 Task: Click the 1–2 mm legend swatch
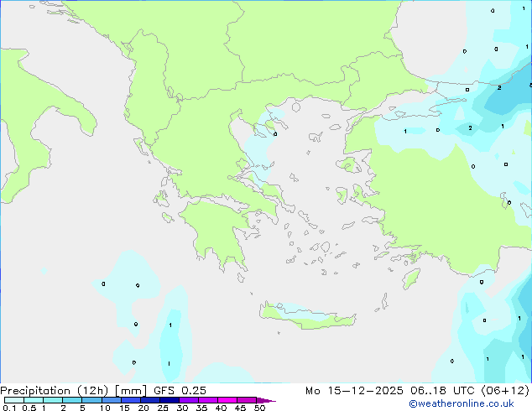pos(53,400)
